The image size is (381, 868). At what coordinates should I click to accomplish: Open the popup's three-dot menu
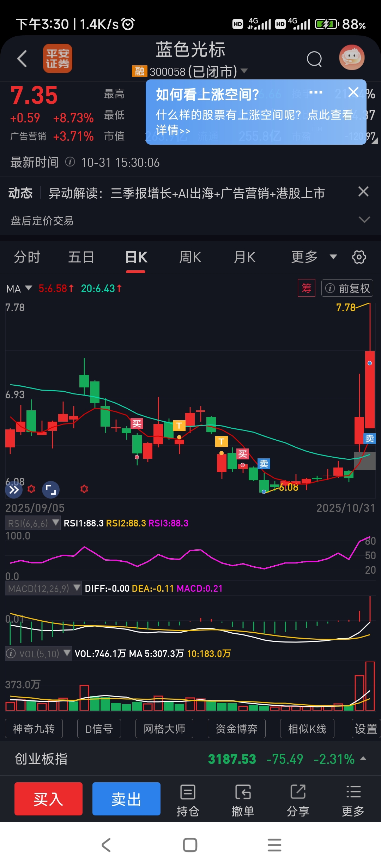point(316,92)
